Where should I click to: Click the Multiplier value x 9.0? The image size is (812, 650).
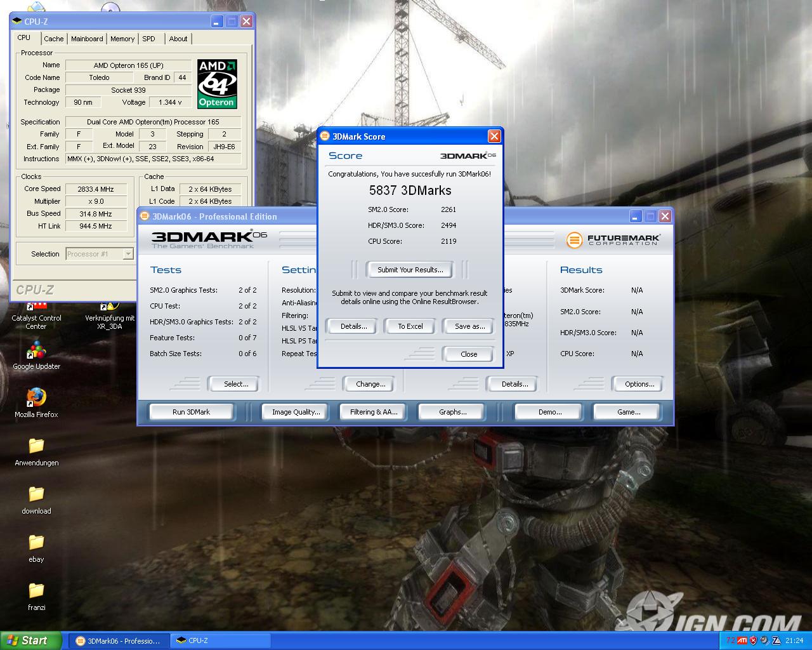96,201
